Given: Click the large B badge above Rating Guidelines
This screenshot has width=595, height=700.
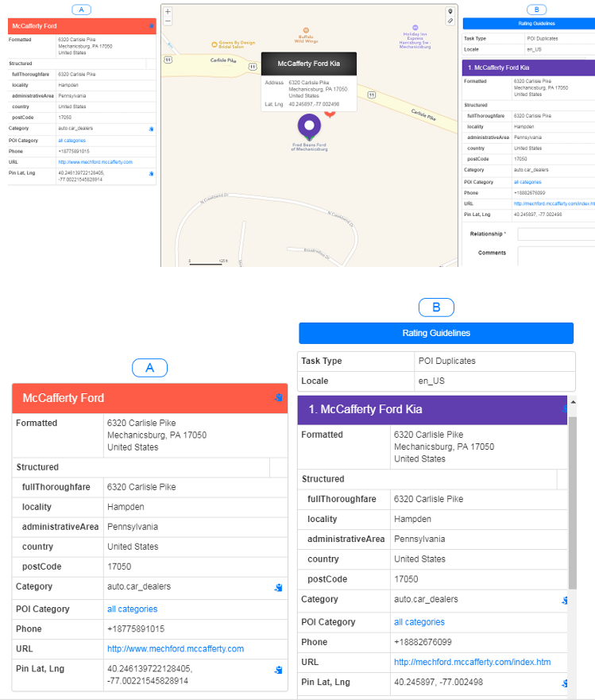Looking at the screenshot, I should coord(436,307).
